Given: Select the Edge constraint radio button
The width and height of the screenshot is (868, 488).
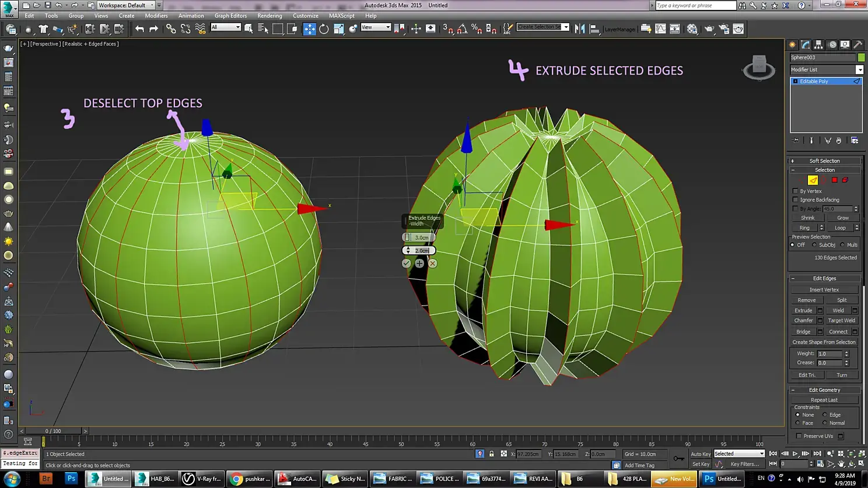Looking at the screenshot, I should 825,415.
